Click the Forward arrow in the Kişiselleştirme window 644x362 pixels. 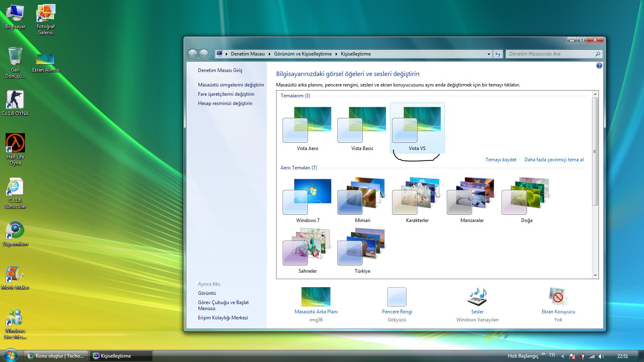point(204,54)
